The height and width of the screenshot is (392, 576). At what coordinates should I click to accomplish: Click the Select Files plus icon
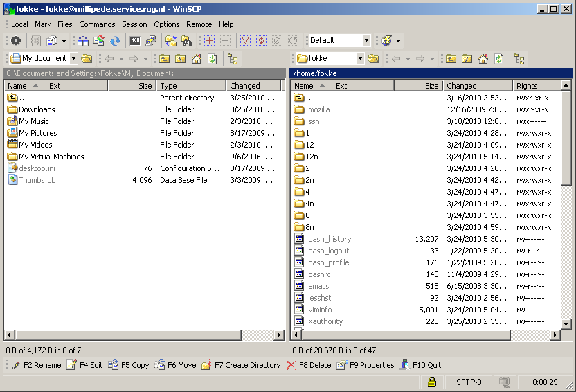(x=209, y=40)
